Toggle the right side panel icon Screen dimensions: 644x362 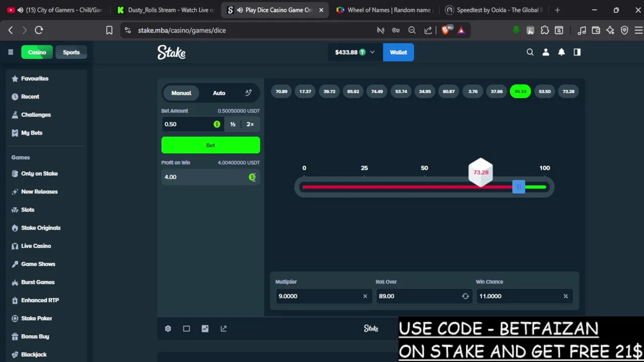click(x=577, y=52)
